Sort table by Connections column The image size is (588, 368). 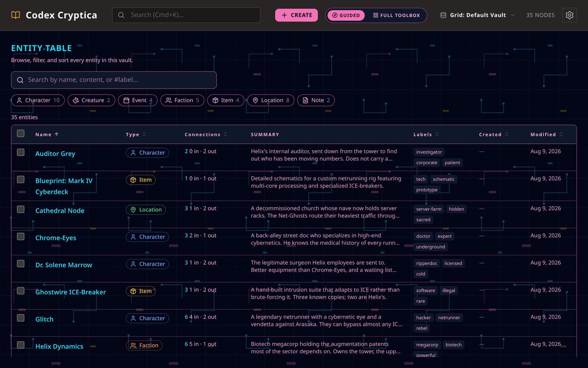(x=206, y=135)
